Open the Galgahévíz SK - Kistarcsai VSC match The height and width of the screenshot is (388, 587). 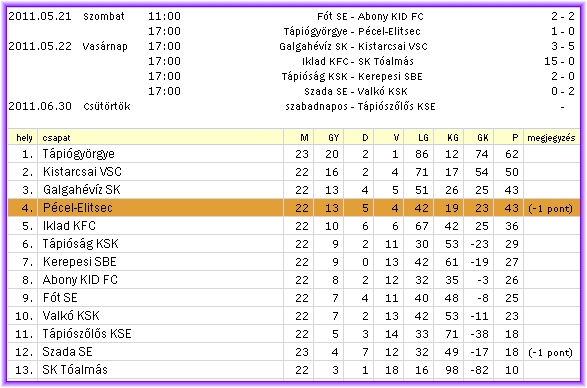coord(353,46)
